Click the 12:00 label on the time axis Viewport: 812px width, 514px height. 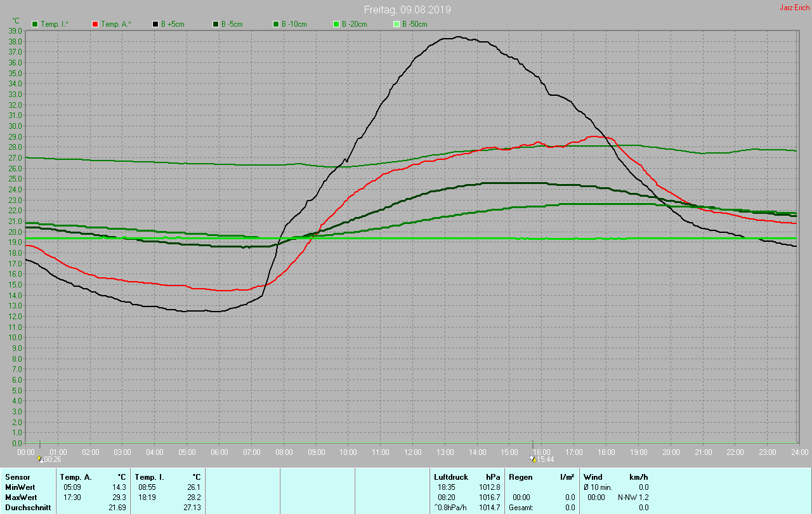pyautogui.click(x=412, y=452)
